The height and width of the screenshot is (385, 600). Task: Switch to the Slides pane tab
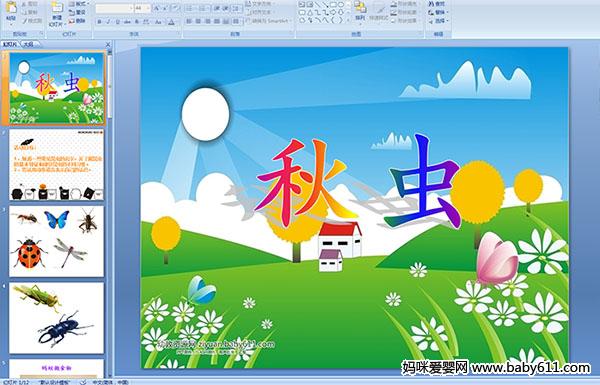pos(10,44)
